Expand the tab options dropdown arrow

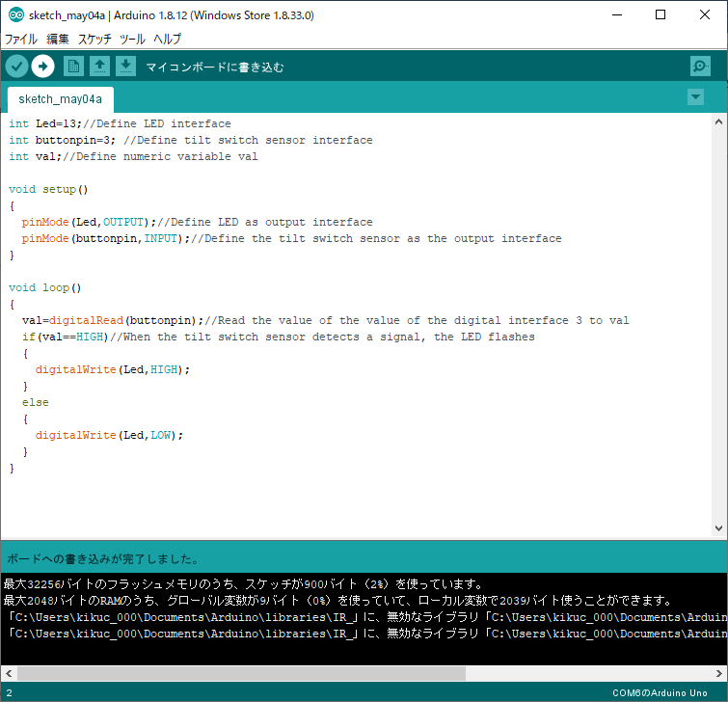pyautogui.click(x=695, y=97)
